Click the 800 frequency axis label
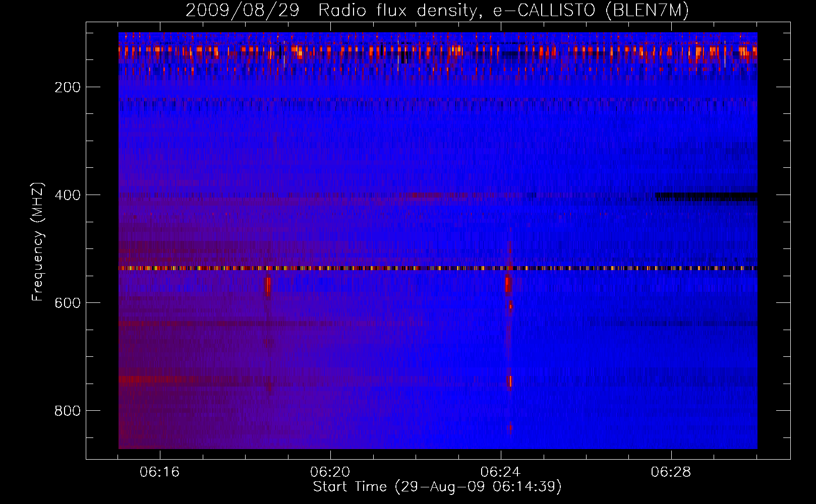 point(68,411)
